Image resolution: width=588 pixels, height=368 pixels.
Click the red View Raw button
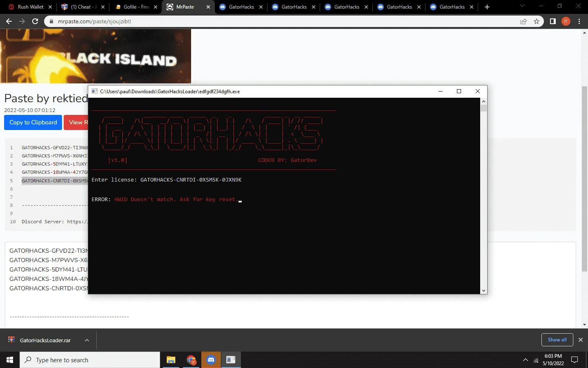76,123
